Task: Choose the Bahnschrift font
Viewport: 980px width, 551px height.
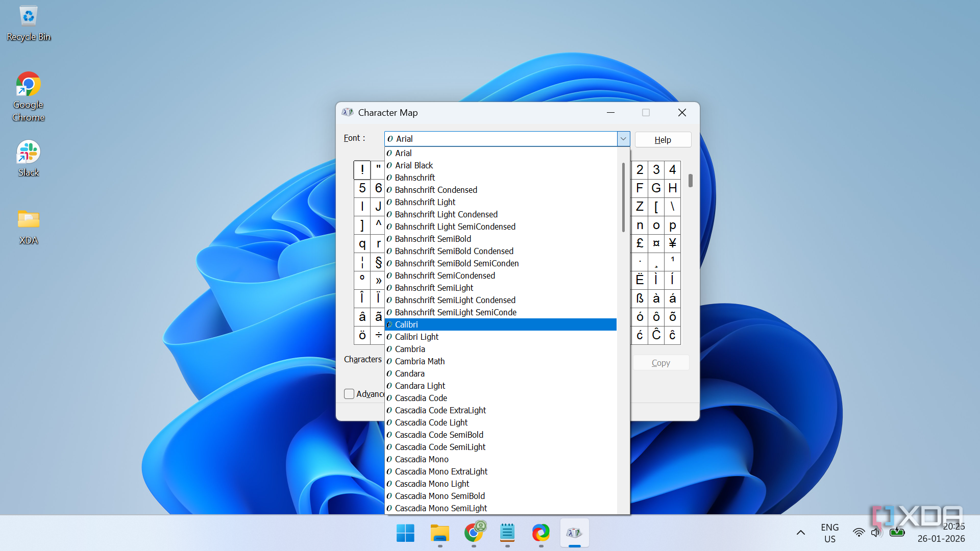Action: click(501, 178)
